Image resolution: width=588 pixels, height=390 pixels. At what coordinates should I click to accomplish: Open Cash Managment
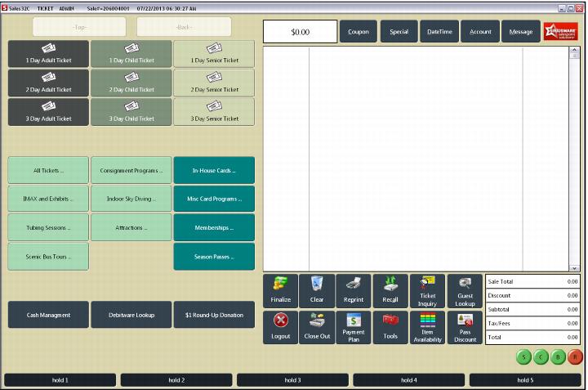pos(48,315)
